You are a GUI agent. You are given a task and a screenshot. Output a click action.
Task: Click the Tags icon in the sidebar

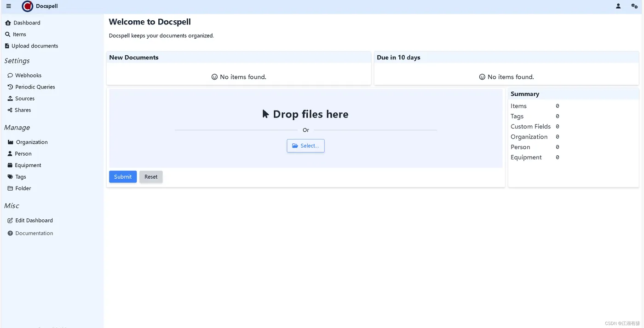[x=10, y=177]
